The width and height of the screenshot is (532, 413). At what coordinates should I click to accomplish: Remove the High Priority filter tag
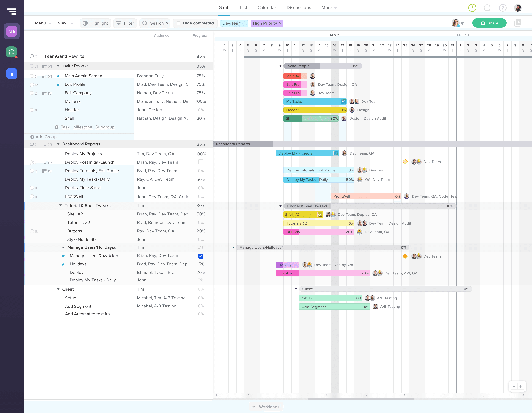pyautogui.click(x=280, y=23)
